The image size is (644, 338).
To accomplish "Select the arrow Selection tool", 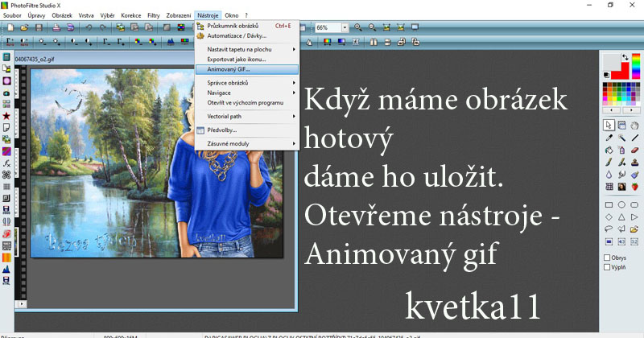I will coord(609,126).
